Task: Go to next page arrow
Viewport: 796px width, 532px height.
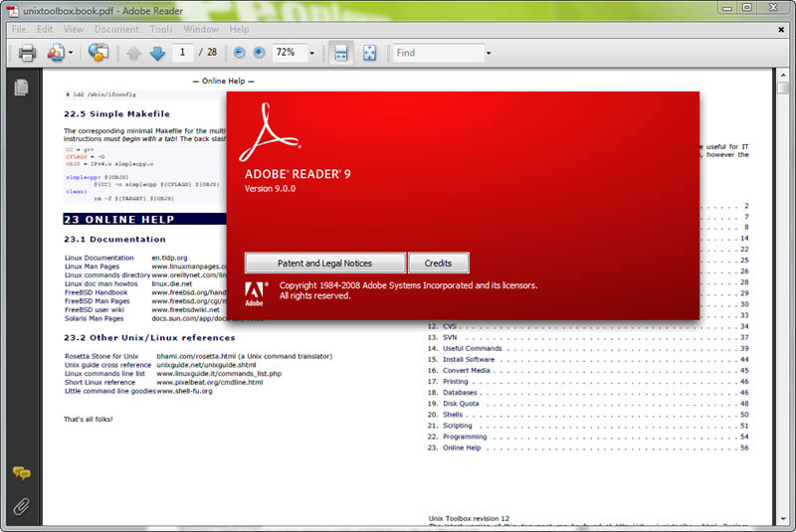Action: (x=157, y=53)
